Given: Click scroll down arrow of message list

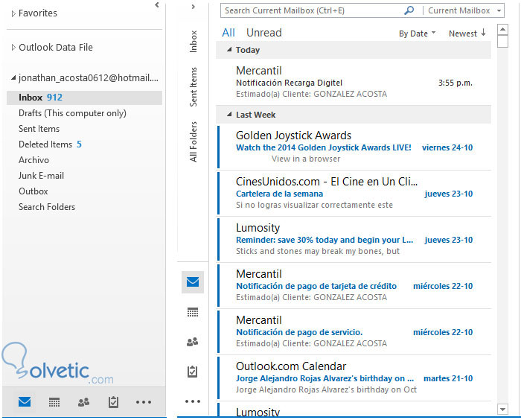Looking at the screenshot, I should (x=502, y=410).
